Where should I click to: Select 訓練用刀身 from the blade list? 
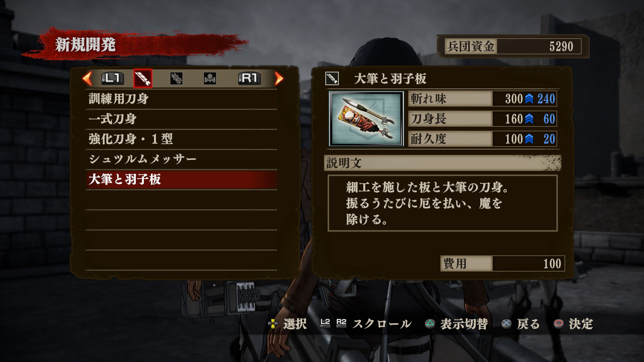(x=181, y=99)
